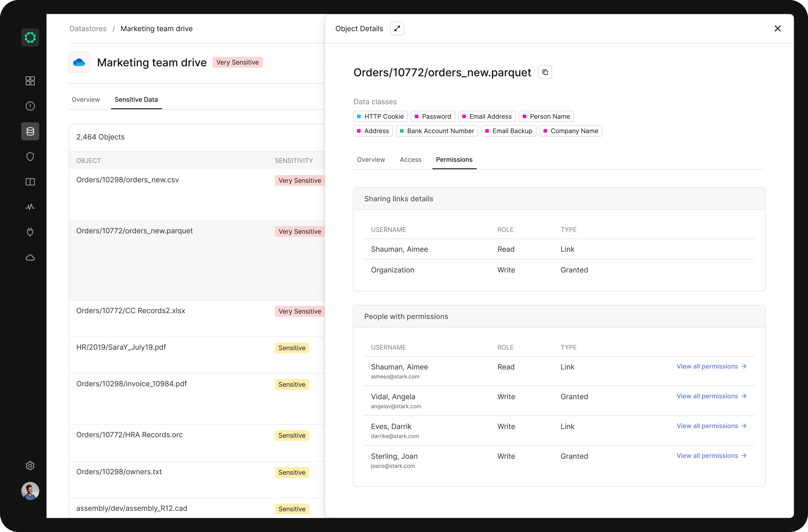Select Orders/10298/orders_new.csv row
Screen dimensions: 808x532
click(x=128, y=180)
